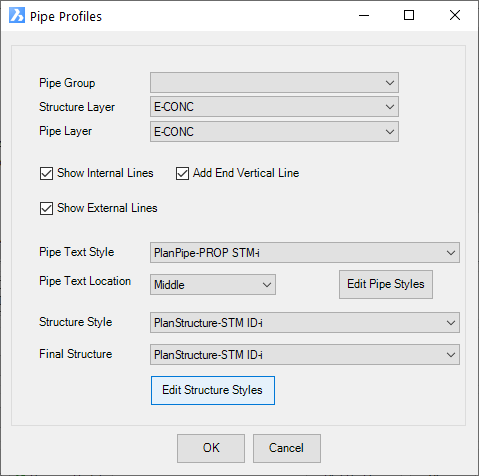Open the Pipe Group dropdown
The width and height of the screenshot is (479, 476).
tap(274, 83)
